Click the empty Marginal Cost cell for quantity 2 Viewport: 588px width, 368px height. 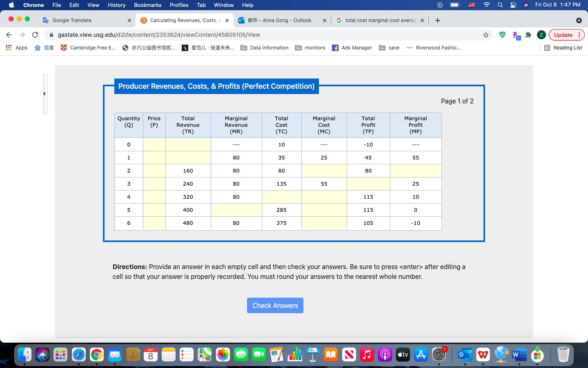click(324, 171)
